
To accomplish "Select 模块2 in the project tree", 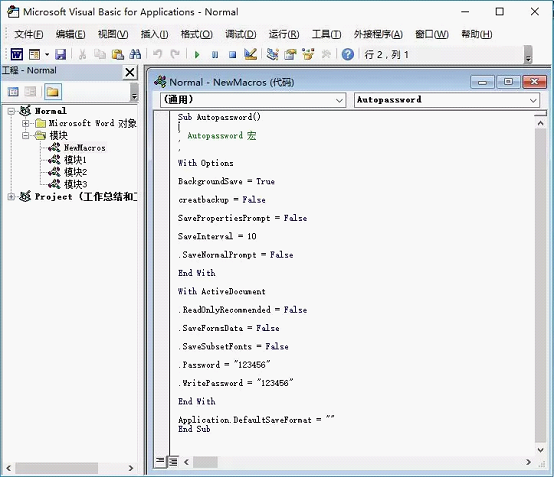I will (x=75, y=172).
